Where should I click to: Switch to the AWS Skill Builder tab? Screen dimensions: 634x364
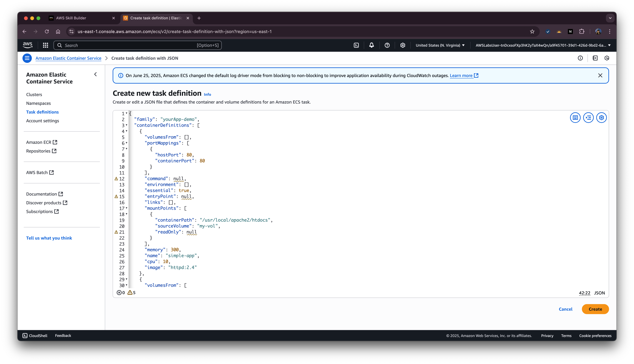coord(82,18)
